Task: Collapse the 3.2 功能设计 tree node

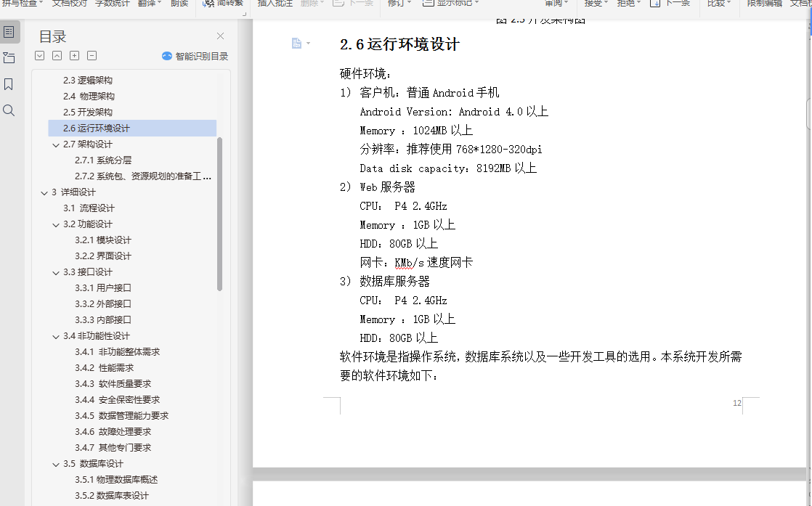Action: point(56,225)
